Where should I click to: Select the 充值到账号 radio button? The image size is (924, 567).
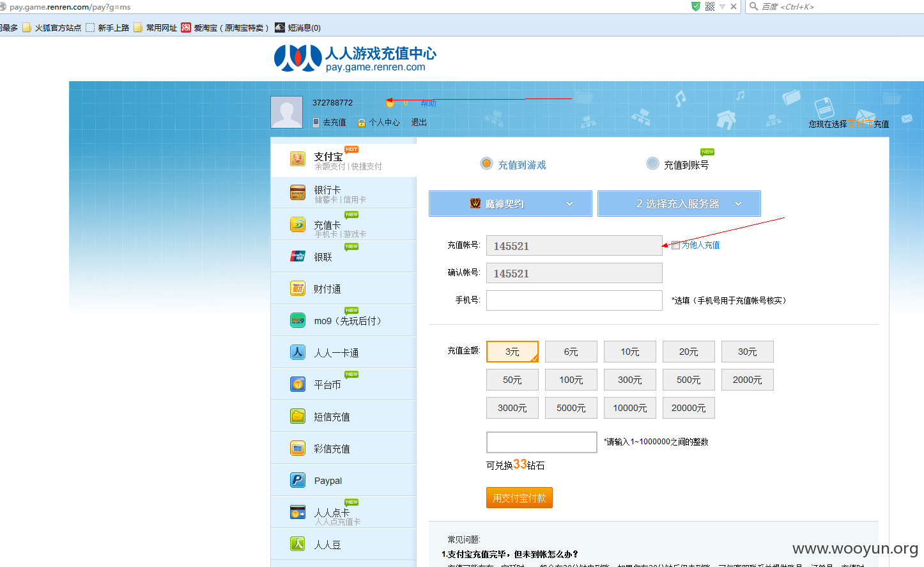tap(652, 164)
